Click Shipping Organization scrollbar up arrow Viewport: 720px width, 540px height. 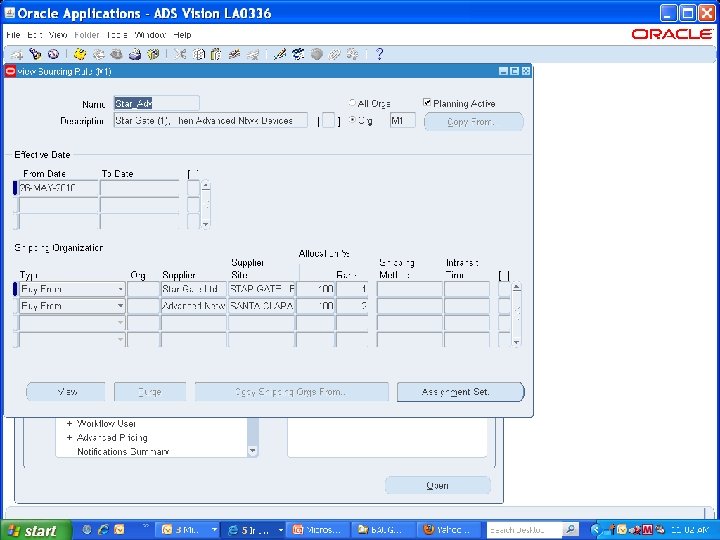(517, 287)
